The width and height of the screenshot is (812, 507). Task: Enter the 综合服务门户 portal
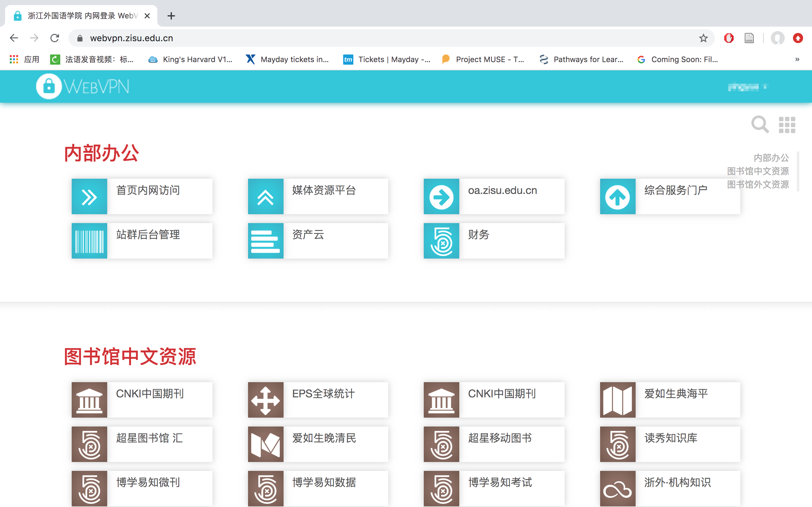click(669, 196)
